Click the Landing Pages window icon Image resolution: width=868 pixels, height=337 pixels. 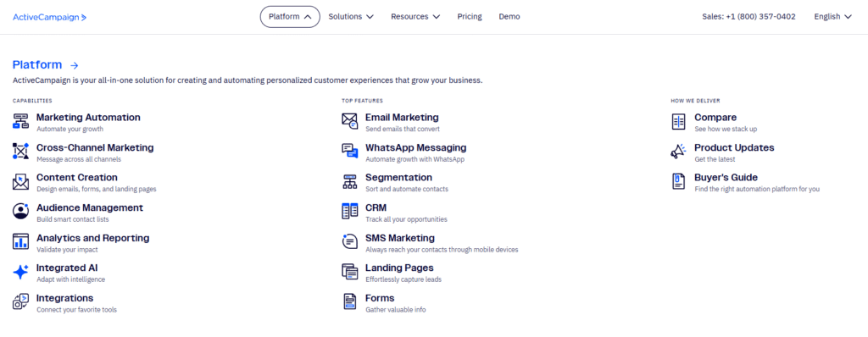coord(350,272)
